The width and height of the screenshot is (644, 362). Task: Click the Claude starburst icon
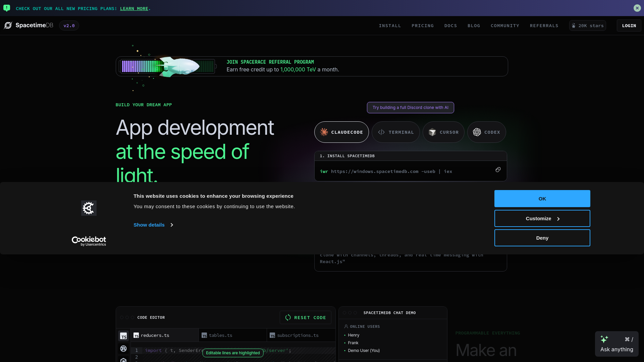tap(324, 132)
